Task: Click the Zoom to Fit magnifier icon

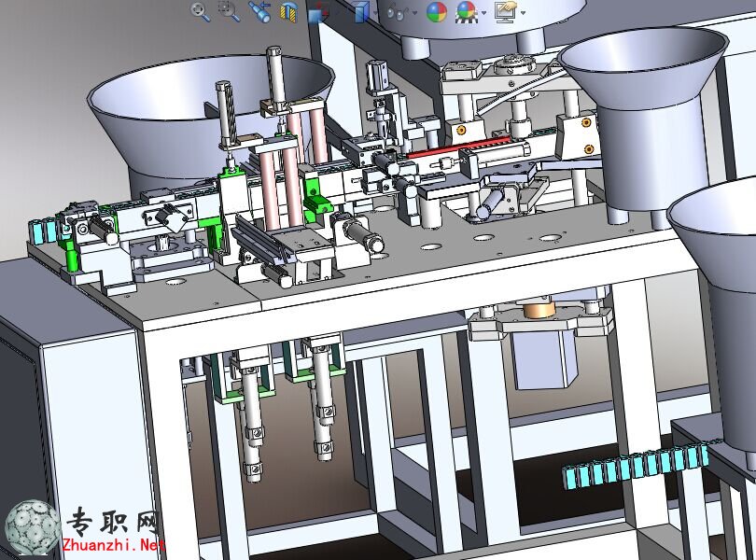Action: coord(200,11)
